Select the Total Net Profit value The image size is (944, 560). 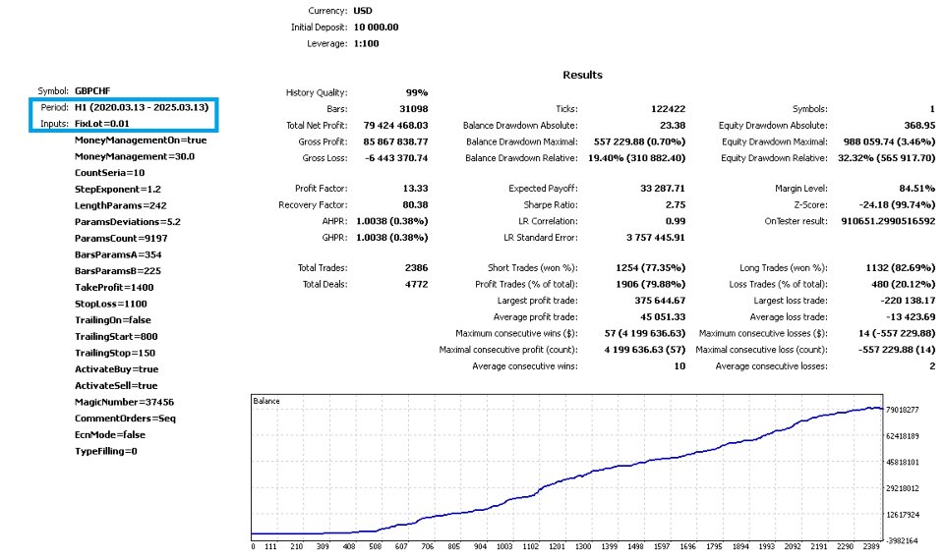coord(395,125)
